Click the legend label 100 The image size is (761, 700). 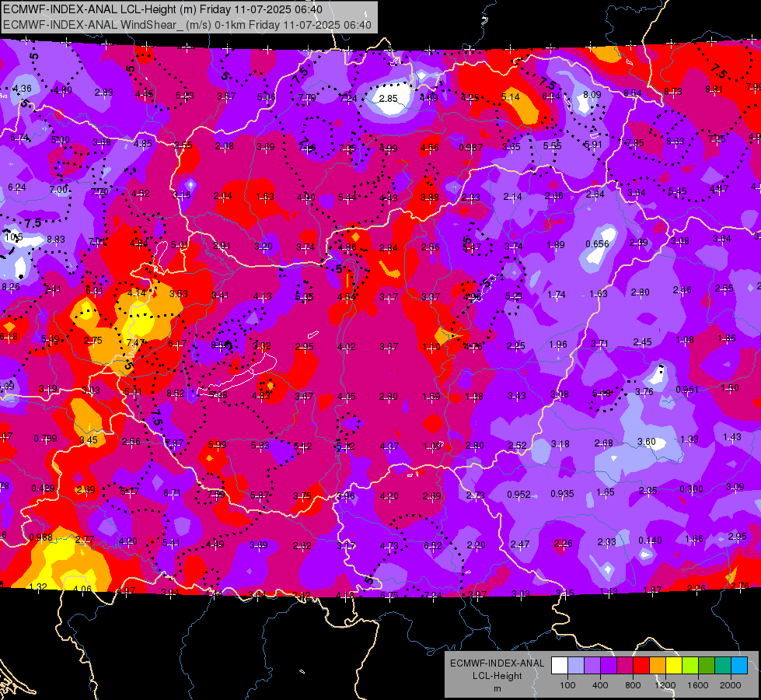(x=567, y=685)
